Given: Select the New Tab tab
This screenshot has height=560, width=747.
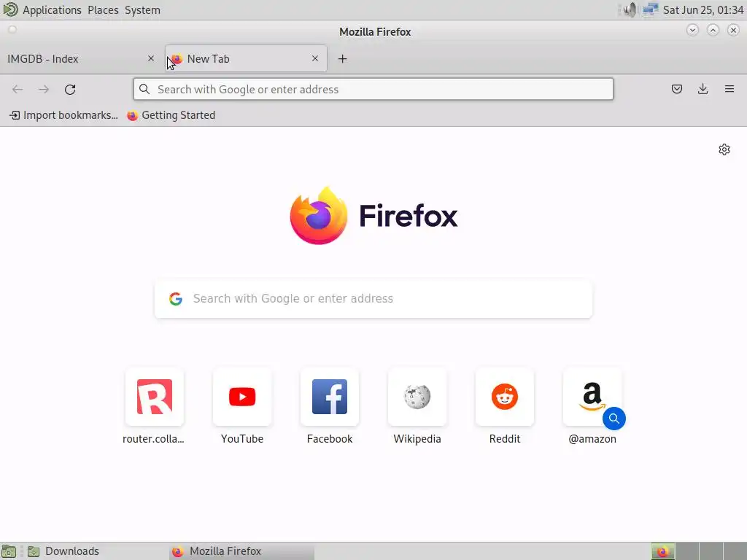Looking at the screenshot, I should click(246, 58).
